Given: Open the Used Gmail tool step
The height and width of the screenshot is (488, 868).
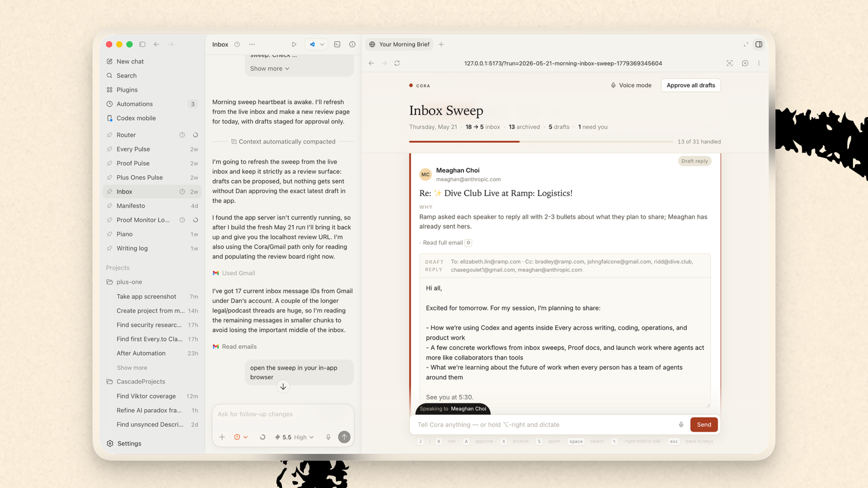Looking at the screenshot, I should tap(234, 273).
